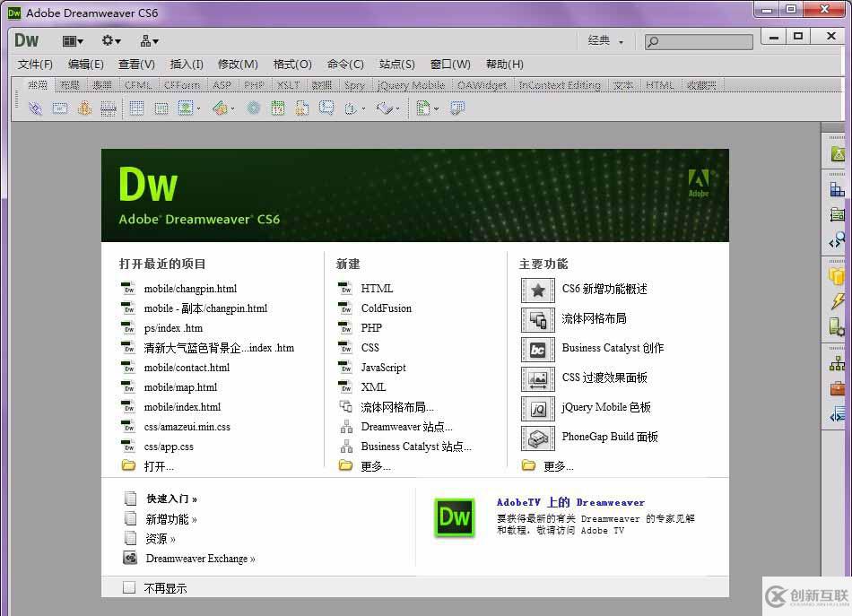Click the Images insert icon
This screenshot has width=852, height=616.
186,108
